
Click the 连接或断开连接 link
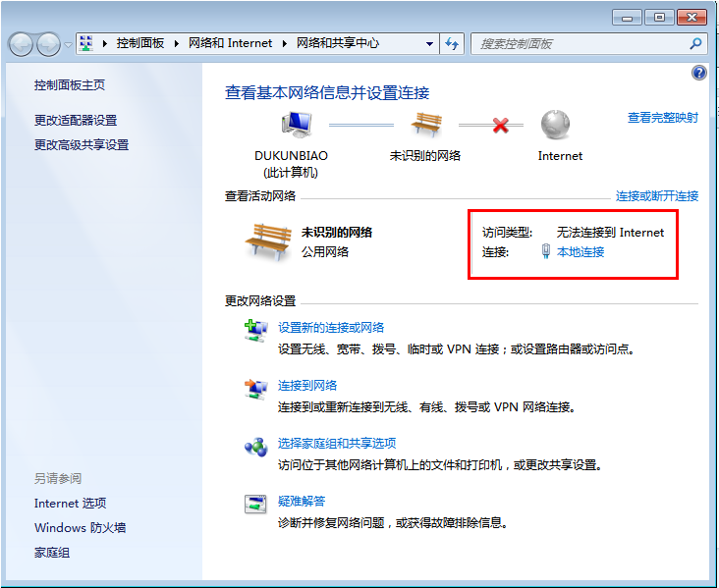coord(657,196)
